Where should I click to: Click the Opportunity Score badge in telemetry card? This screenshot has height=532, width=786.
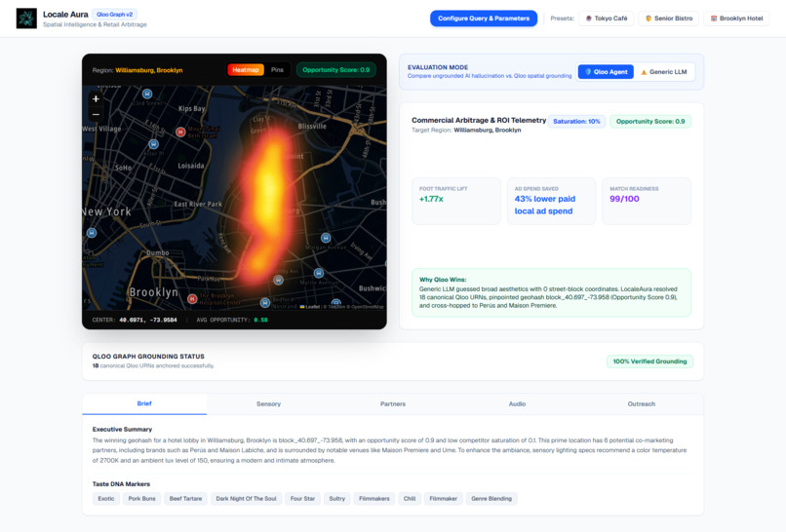[x=650, y=121]
